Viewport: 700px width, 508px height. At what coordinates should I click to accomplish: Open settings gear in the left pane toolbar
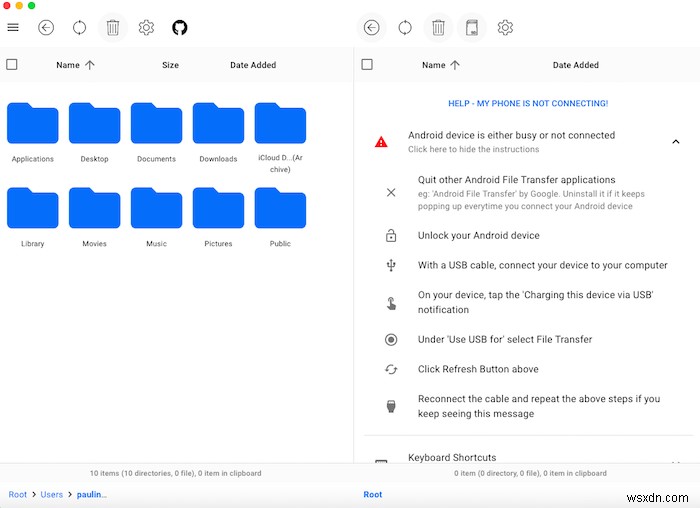[x=146, y=27]
